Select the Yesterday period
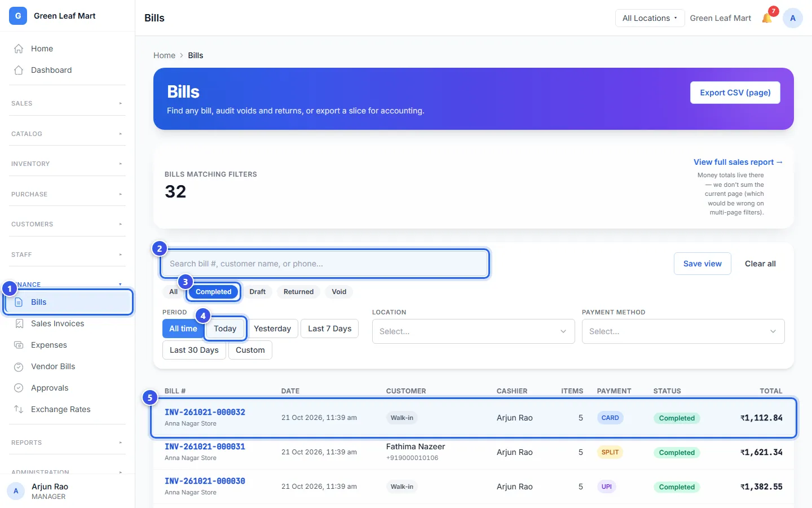Screen dimensions: 812x508 click(272, 329)
